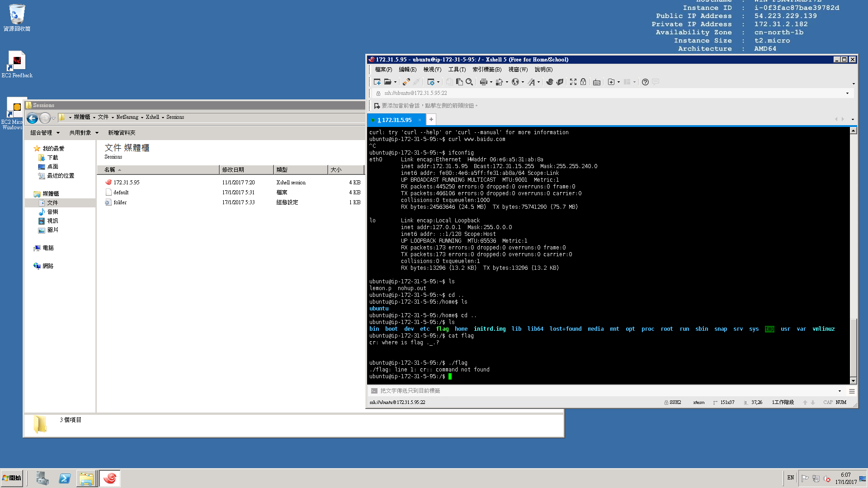Image resolution: width=868 pixels, height=488 pixels.
Task: Expand 組合管理 dropdown in Sessions window
Action: coord(58,133)
